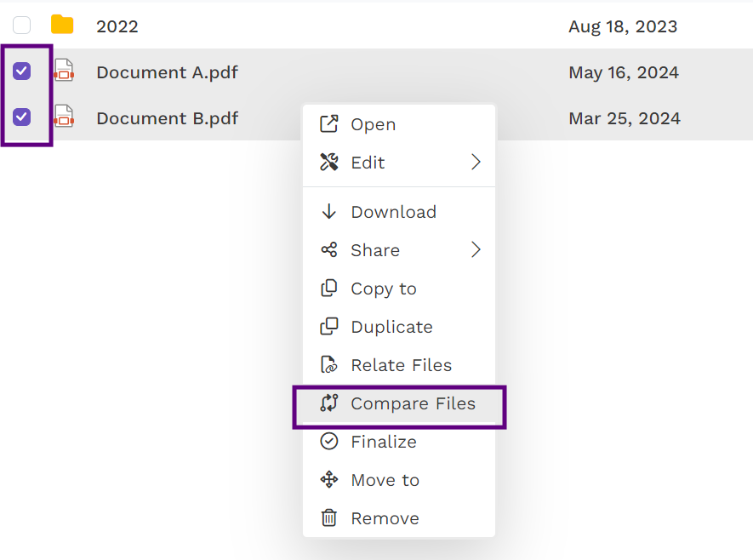Click the Share nodes icon
Viewport: 753px width, 560px height.
[x=328, y=250]
